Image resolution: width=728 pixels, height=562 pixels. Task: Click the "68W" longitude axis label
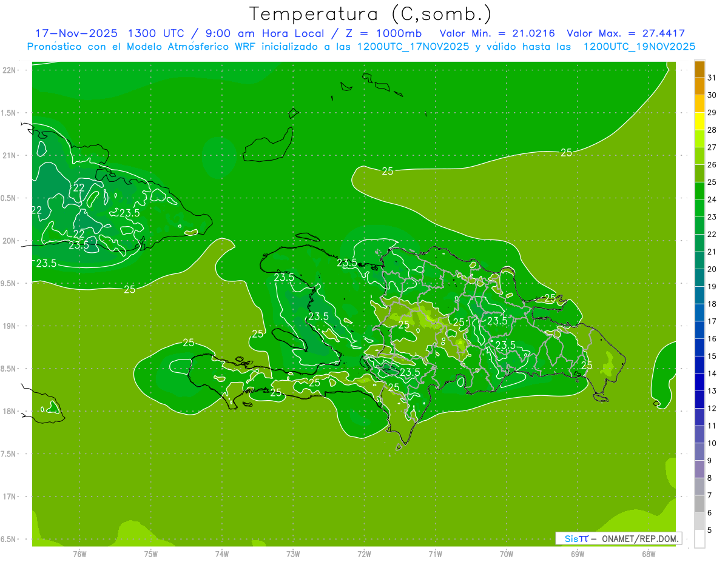click(649, 554)
